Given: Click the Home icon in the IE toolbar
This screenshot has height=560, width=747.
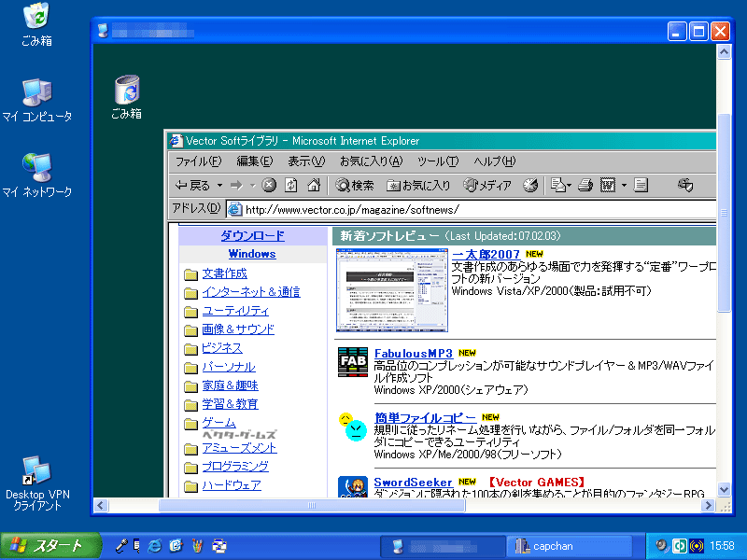Looking at the screenshot, I should coord(314,185).
